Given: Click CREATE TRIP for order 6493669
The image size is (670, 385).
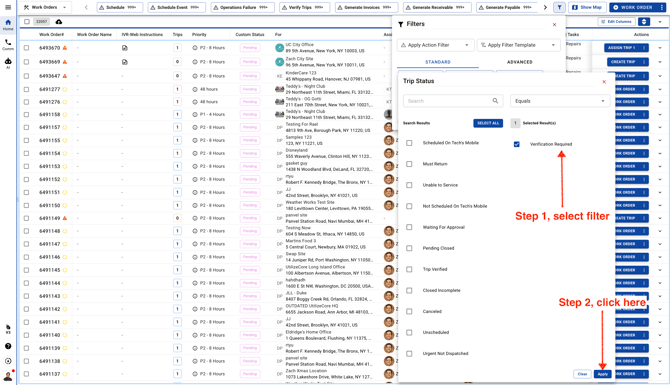Looking at the screenshot, I should pyautogui.click(x=623, y=62).
